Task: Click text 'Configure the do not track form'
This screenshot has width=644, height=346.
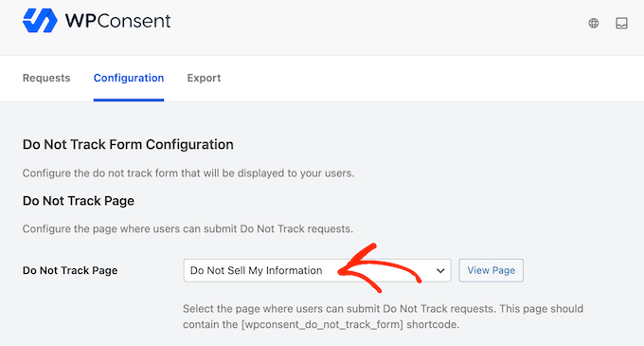Action: (x=100, y=173)
